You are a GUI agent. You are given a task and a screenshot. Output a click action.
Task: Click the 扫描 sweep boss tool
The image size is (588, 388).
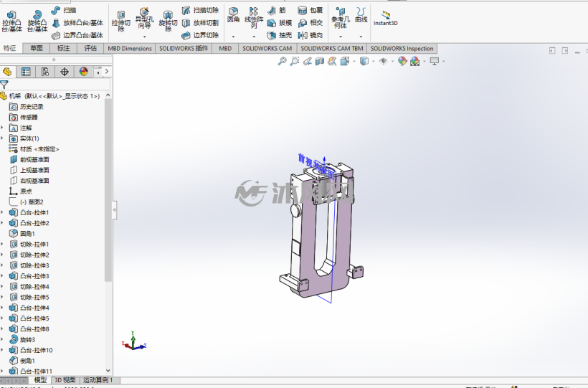click(x=64, y=10)
